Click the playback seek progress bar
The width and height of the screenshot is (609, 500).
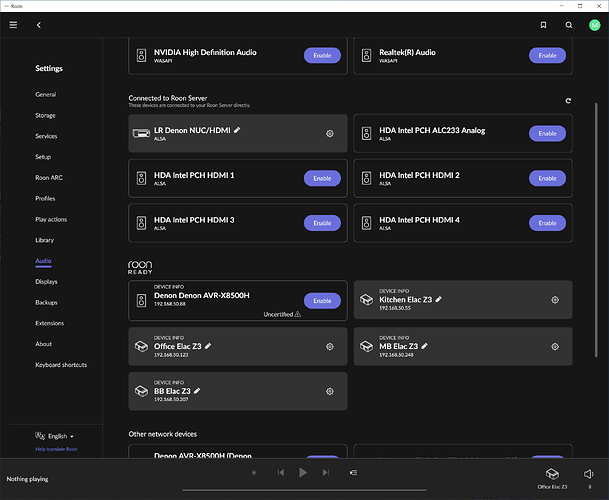click(x=304, y=490)
